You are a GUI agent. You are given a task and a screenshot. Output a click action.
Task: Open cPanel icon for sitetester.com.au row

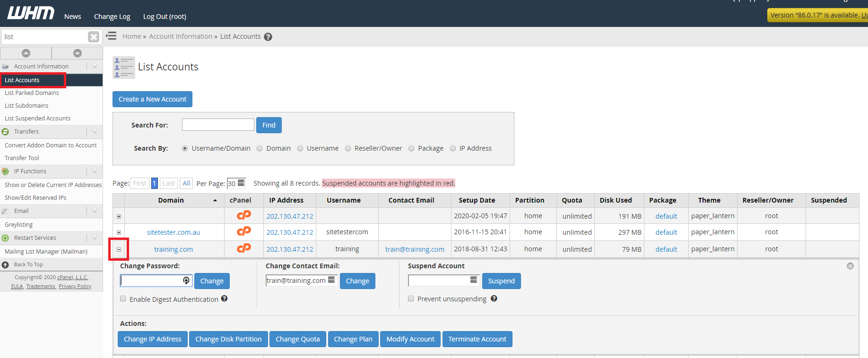pyautogui.click(x=244, y=231)
